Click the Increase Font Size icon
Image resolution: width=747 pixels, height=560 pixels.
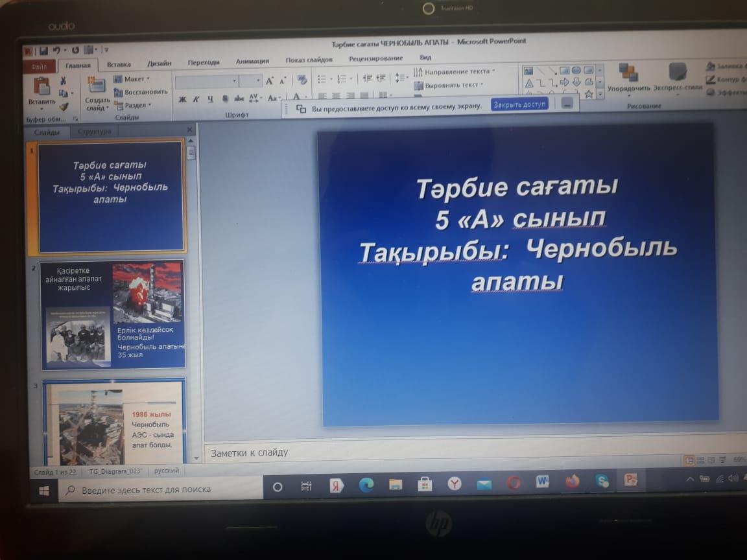269,81
